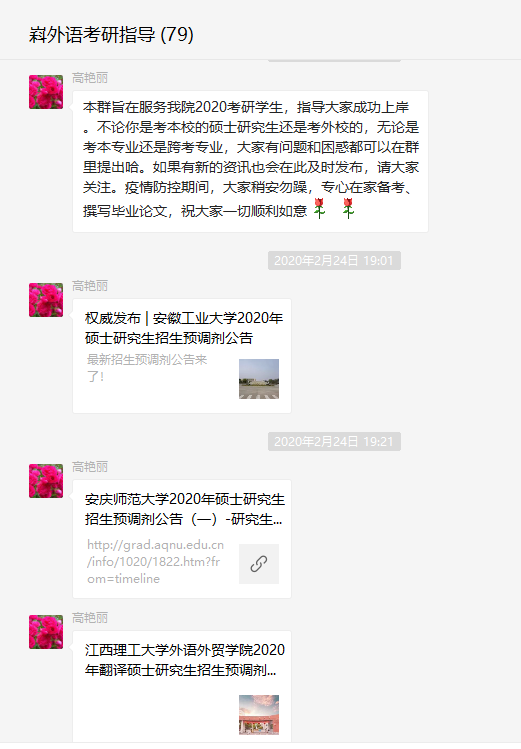The width and height of the screenshot is (521, 749).
Task: Click sender name 高艳丽 above the 安庆师范大学 card
Action: pos(90,467)
